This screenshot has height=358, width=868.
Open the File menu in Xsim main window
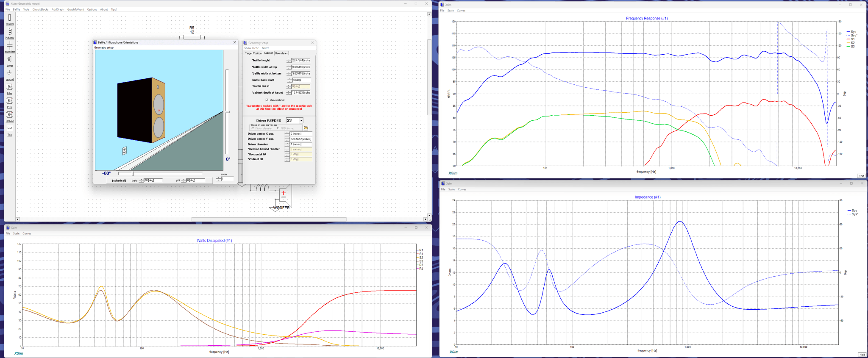click(x=8, y=9)
